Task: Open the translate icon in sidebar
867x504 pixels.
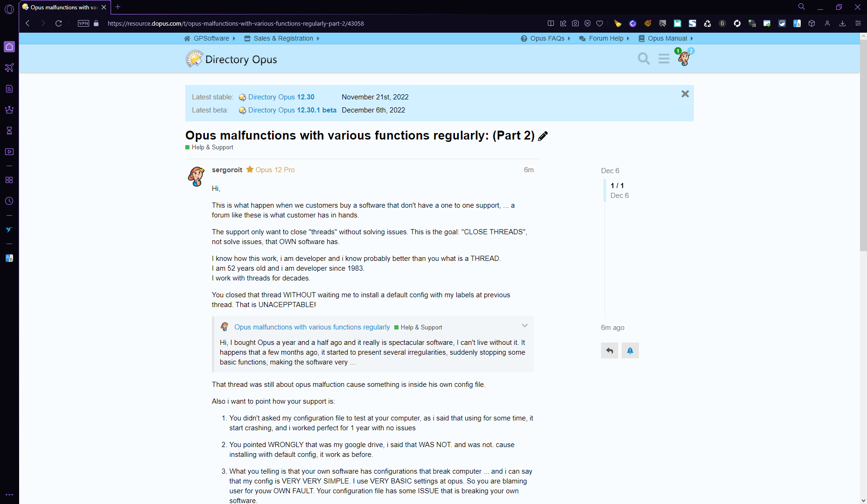Action: (x=9, y=258)
